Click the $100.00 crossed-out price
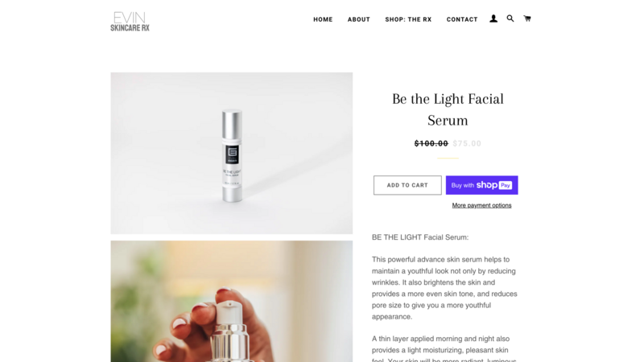This screenshot has width=644, height=362. coord(431,143)
